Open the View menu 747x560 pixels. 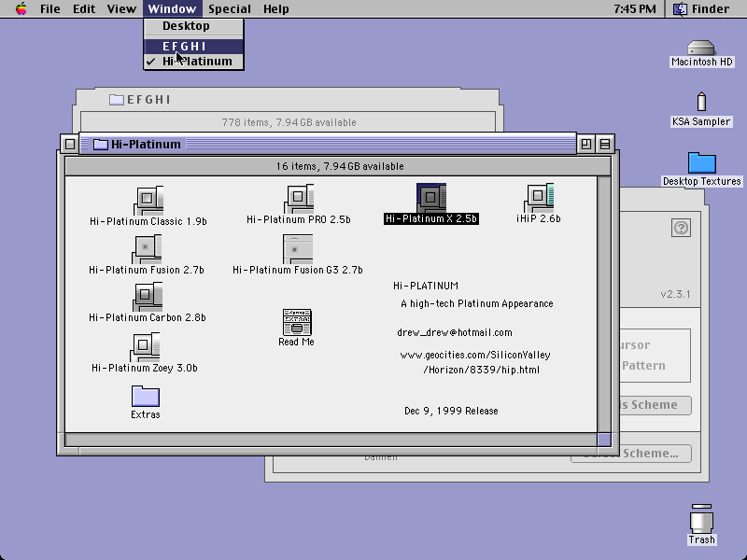121,8
